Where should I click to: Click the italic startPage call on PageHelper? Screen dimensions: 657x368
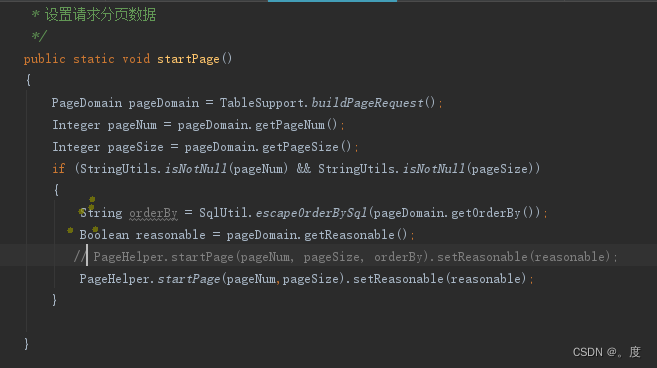(x=189, y=279)
